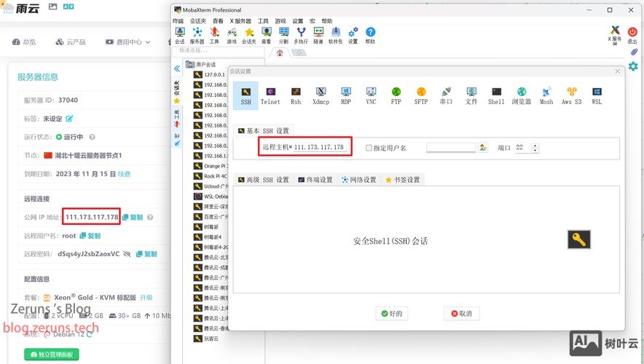The width and height of the screenshot is (644, 364).
Task: Edit the 标签 tag pencil icon in 雨云
Action: coord(69,119)
